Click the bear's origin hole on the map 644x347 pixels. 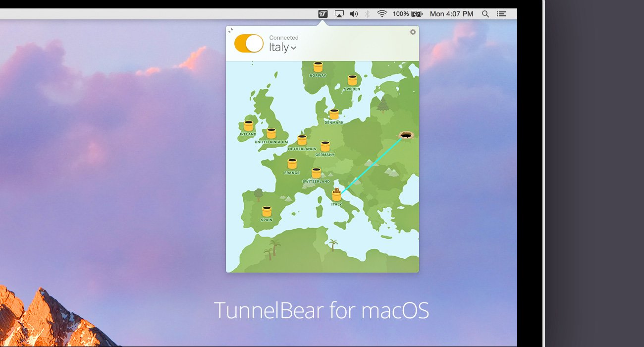(x=406, y=135)
